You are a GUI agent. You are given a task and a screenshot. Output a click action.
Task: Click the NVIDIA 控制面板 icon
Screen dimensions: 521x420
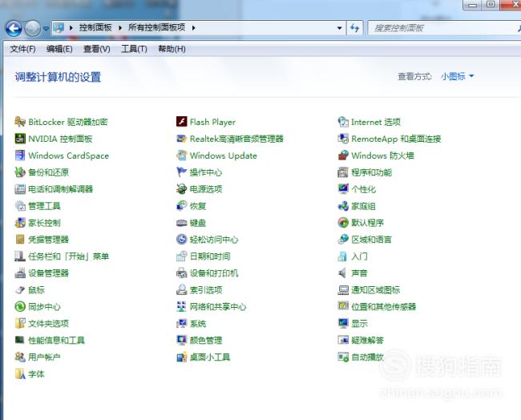point(20,139)
